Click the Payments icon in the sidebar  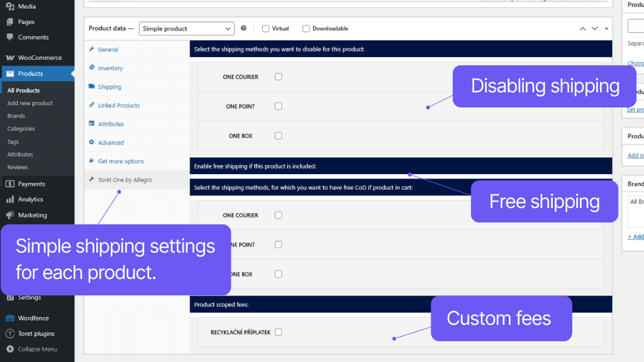pyautogui.click(x=10, y=184)
